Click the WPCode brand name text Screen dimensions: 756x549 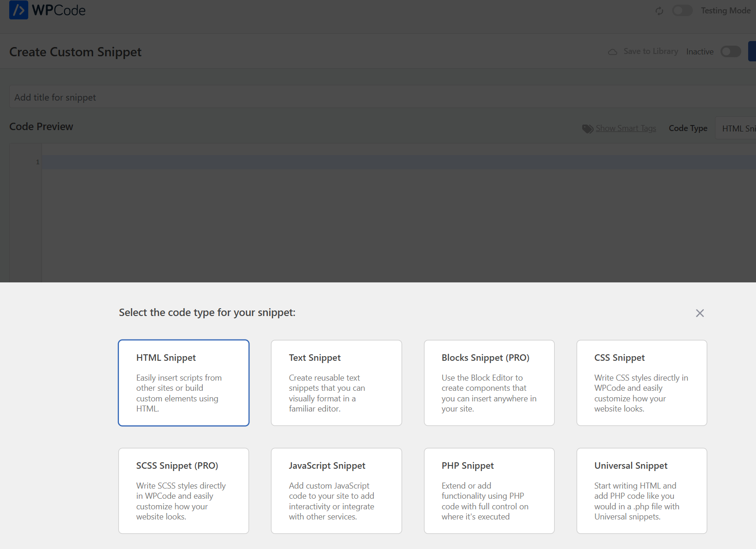pos(59,10)
